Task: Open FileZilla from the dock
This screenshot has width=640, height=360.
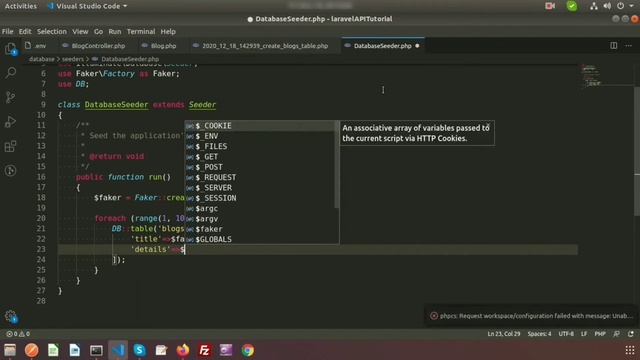Action: click(x=204, y=350)
